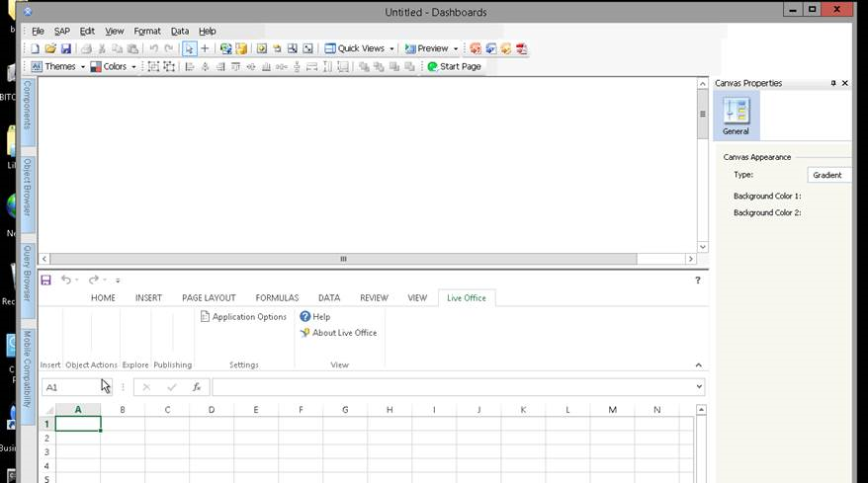This screenshot has height=483, width=868.
Task: Open the SAP menu
Action: tap(61, 31)
